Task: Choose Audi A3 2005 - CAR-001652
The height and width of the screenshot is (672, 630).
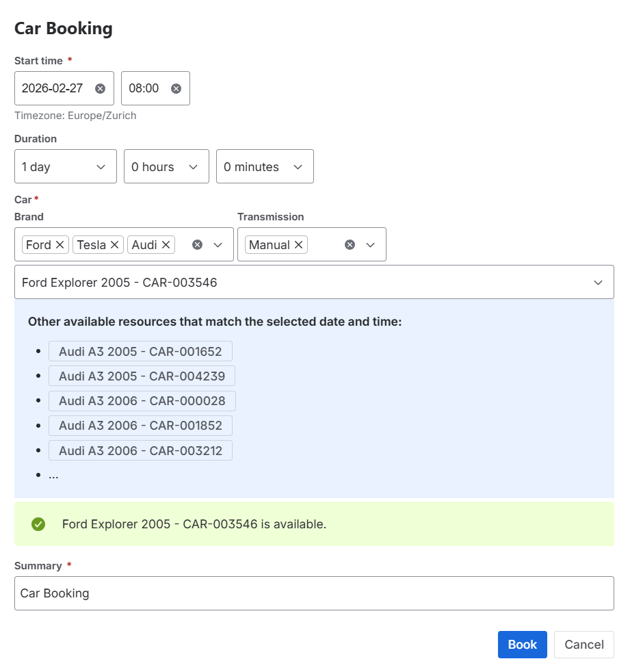Action: click(140, 352)
